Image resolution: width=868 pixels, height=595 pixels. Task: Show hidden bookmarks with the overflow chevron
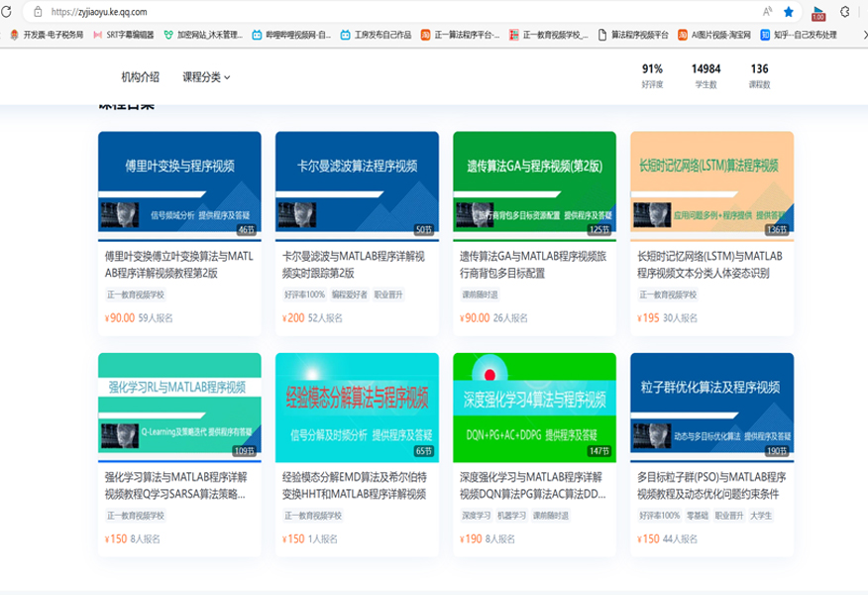864,36
